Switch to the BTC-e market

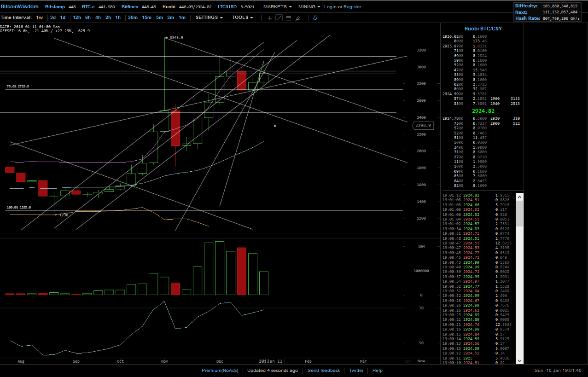click(x=89, y=7)
